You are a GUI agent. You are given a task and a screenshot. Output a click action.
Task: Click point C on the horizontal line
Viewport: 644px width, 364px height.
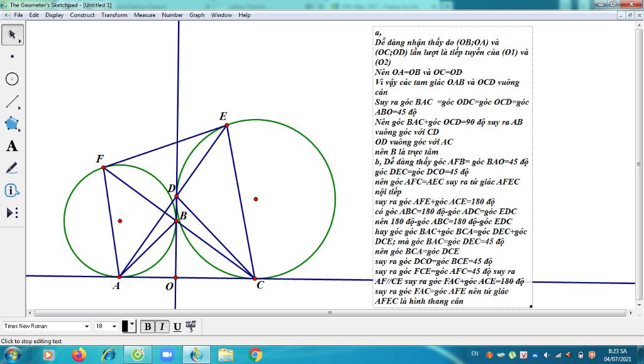[x=255, y=278]
